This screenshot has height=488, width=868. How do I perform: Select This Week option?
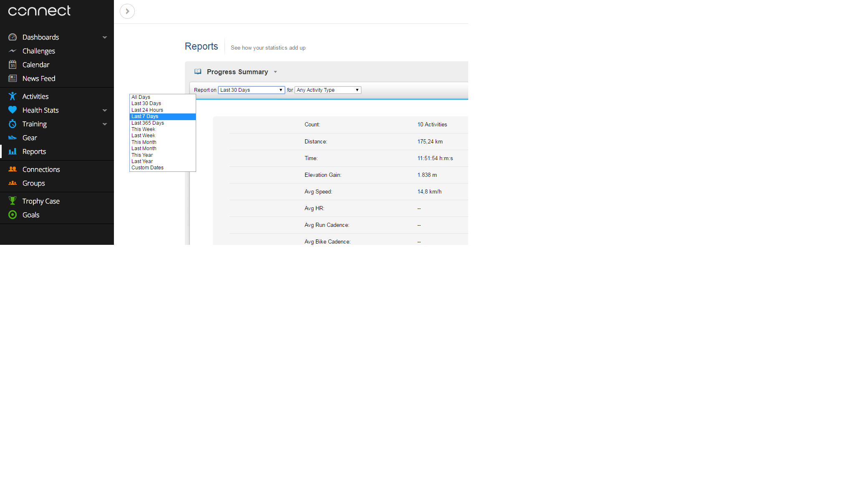pos(163,129)
